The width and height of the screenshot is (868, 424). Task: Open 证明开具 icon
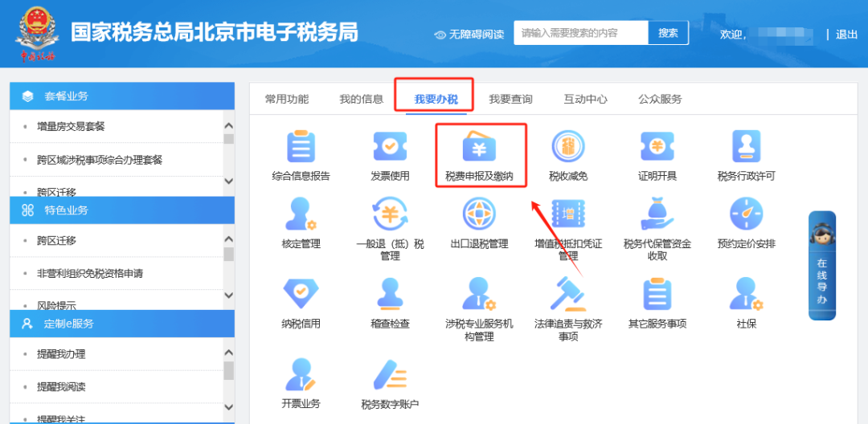coord(657,147)
